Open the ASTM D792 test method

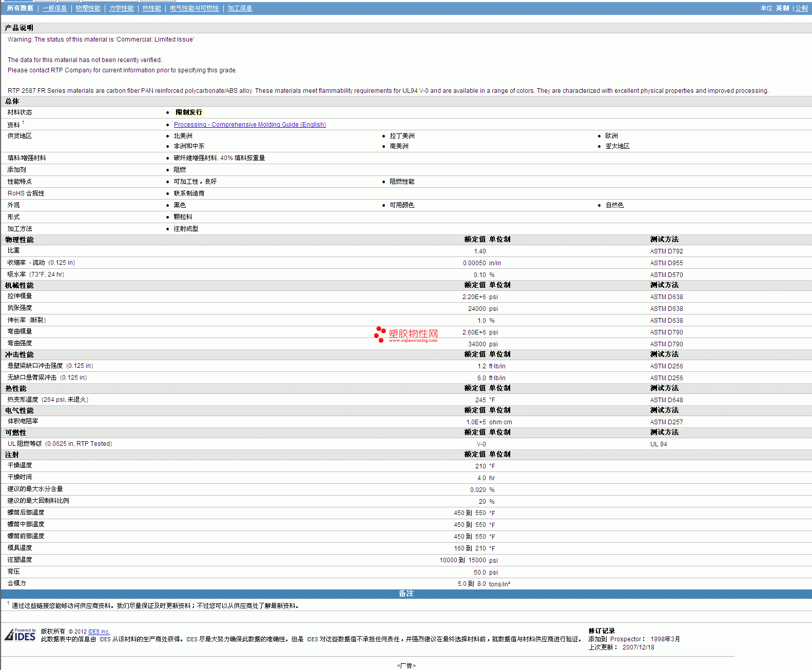(666, 251)
